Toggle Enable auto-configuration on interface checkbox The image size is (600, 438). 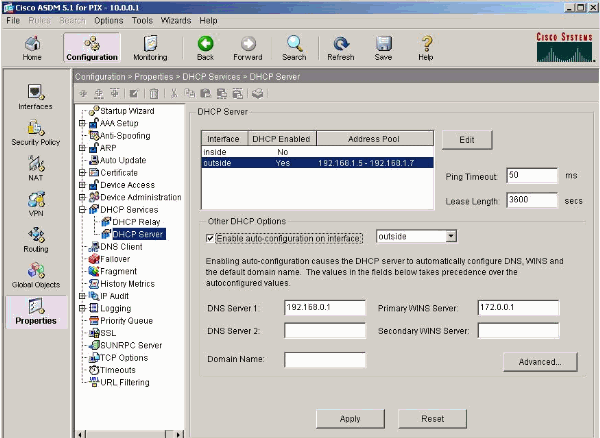(x=210, y=238)
